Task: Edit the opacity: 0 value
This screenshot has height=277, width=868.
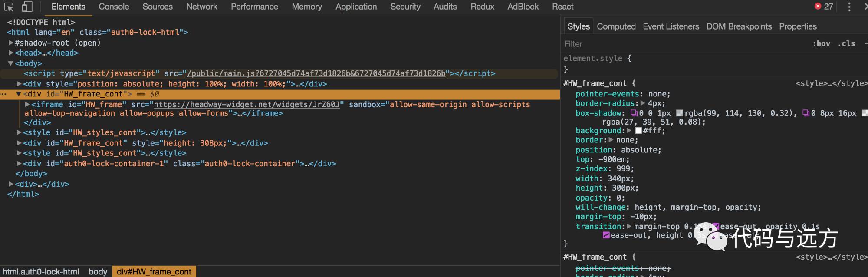Action: pos(619,198)
